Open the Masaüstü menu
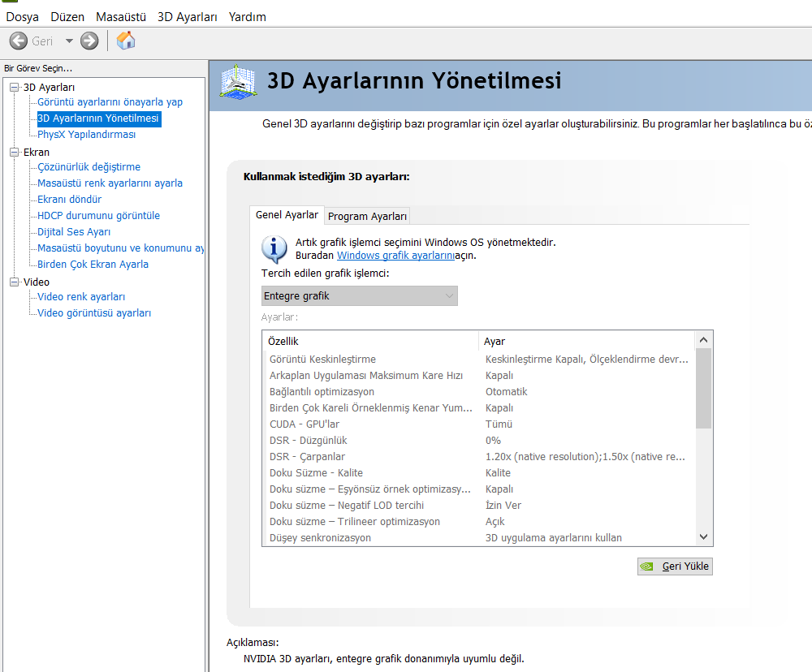 pos(121,17)
